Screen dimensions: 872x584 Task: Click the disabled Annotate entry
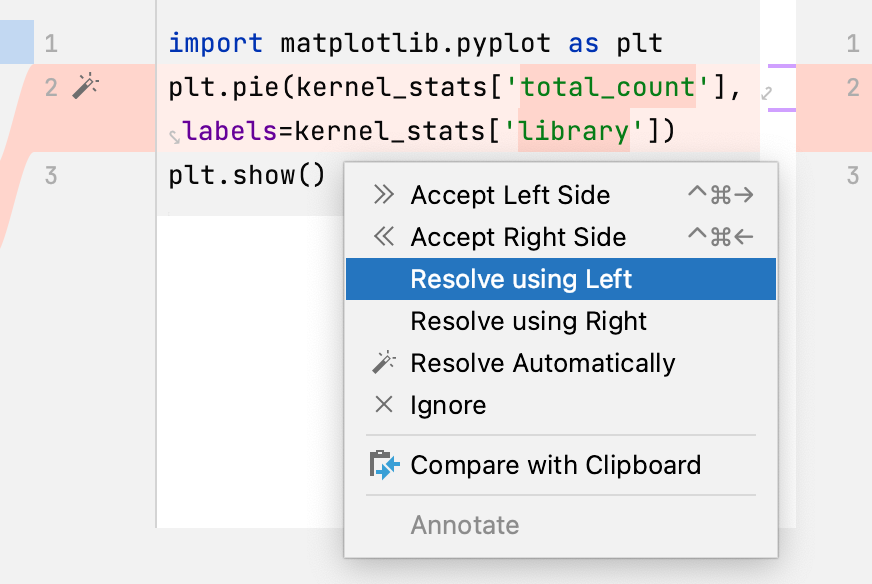(464, 524)
